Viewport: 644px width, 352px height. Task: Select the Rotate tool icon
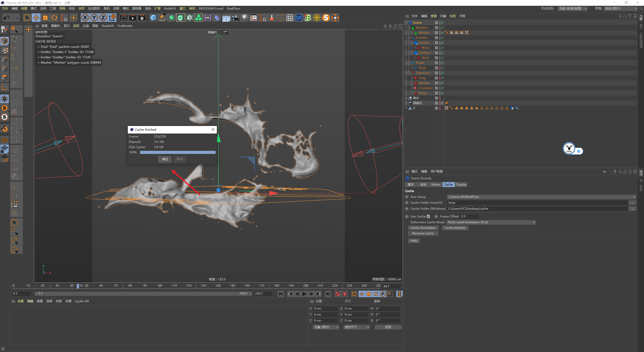coord(54,18)
